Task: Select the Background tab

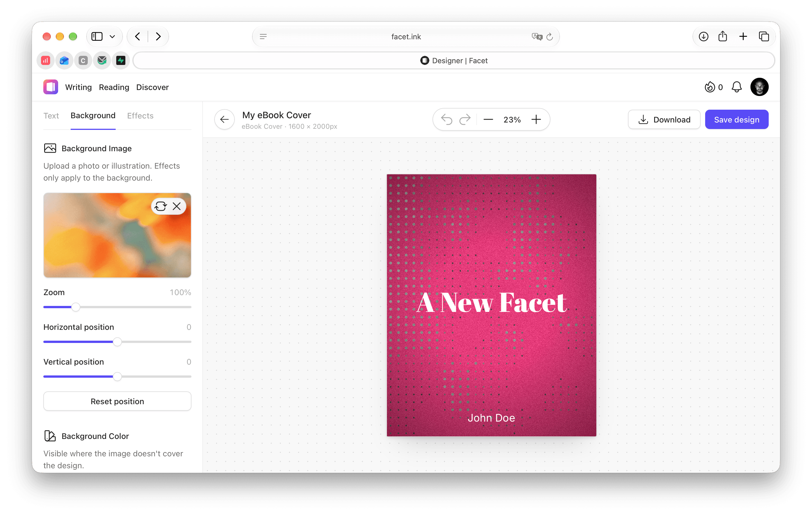Action: point(93,116)
